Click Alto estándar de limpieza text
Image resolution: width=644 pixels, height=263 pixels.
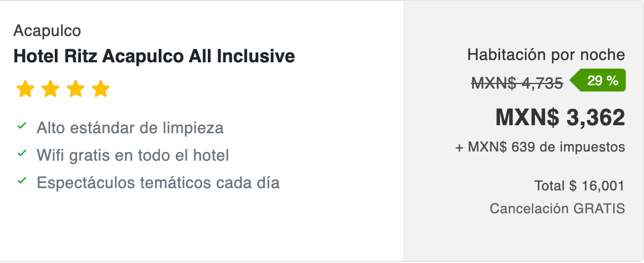[x=130, y=127]
